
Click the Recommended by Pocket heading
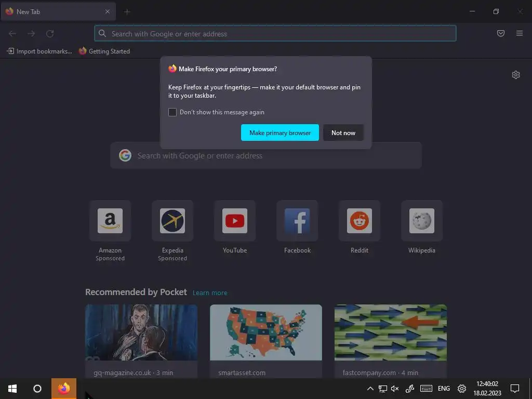coord(136,292)
